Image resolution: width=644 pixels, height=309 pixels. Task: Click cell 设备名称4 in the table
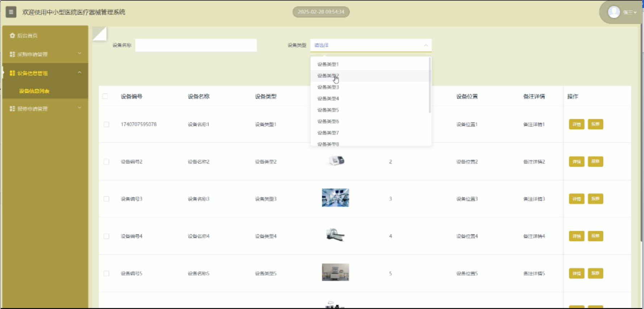[x=198, y=237]
